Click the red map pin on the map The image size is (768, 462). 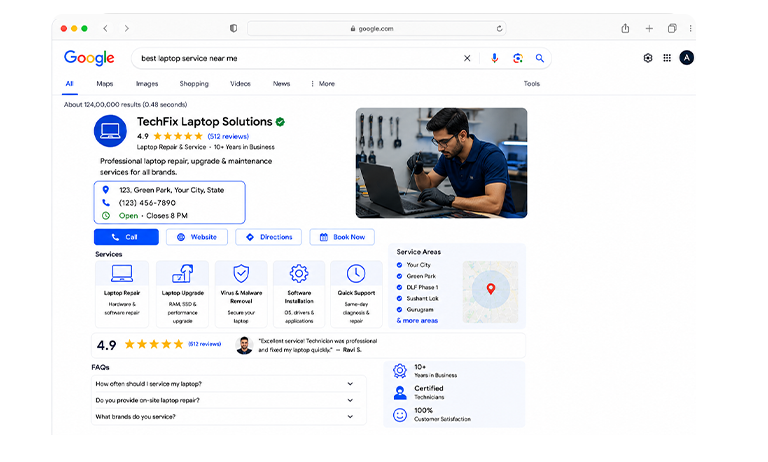click(491, 289)
